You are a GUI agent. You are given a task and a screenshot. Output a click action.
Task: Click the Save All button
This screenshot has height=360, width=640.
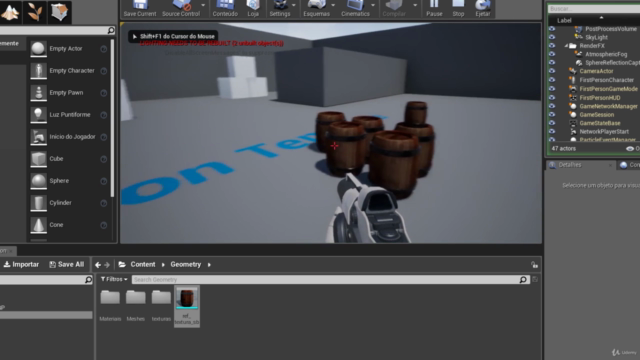tap(67, 264)
